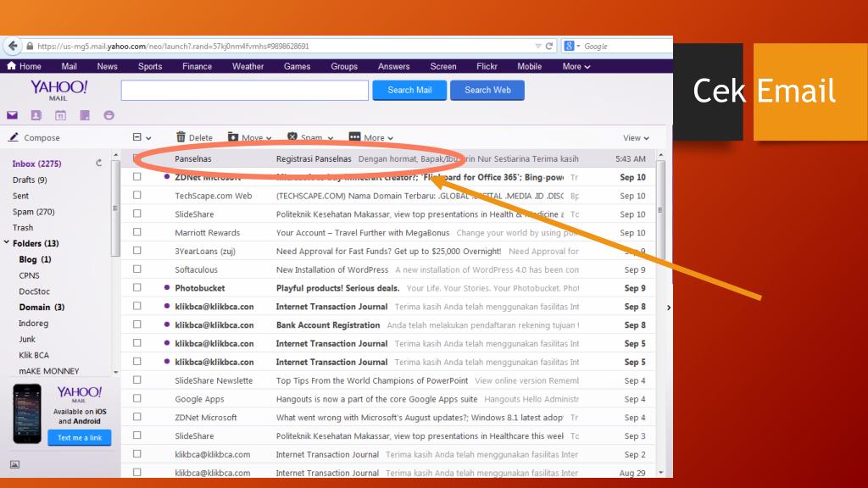868x488 pixels.
Task: Expand the More menu in navigation bar
Action: pos(576,66)
